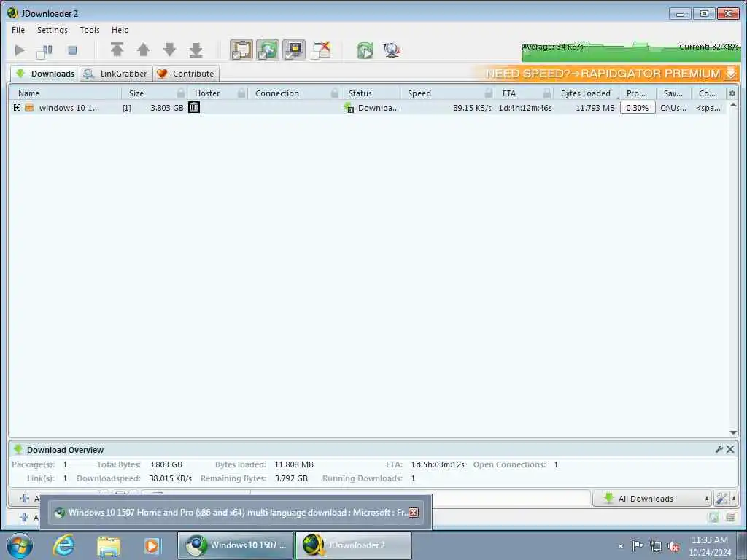This screenshot has height=560, width=747.
Task: Switch to the LinkGrabber tab
Action: pos(116,74)
